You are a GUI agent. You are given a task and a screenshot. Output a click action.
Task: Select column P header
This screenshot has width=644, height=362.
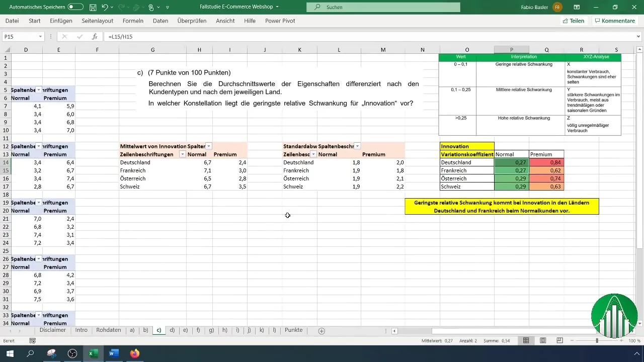pos(512,49)
